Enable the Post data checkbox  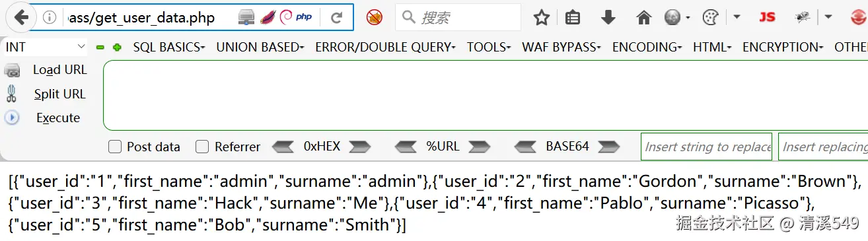pyautogui.click(x=115, y=147)
